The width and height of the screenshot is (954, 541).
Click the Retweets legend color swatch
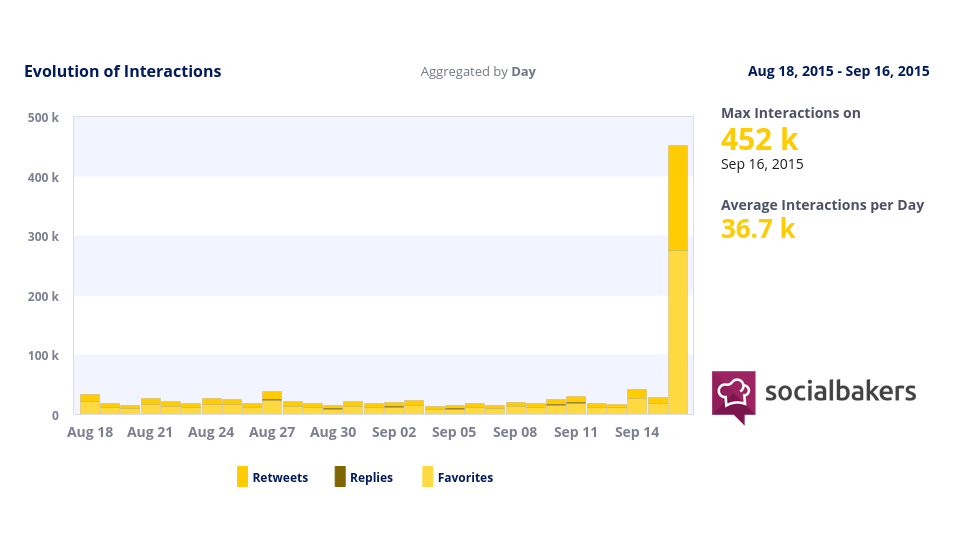[x=242, y=477]
